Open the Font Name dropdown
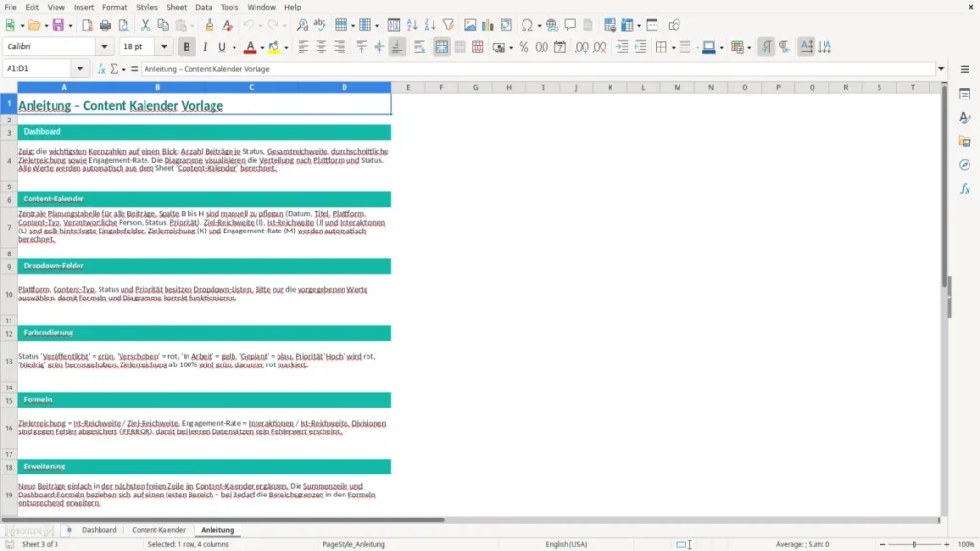This screenshot has height=551, width=980. [x=104, y=47]
